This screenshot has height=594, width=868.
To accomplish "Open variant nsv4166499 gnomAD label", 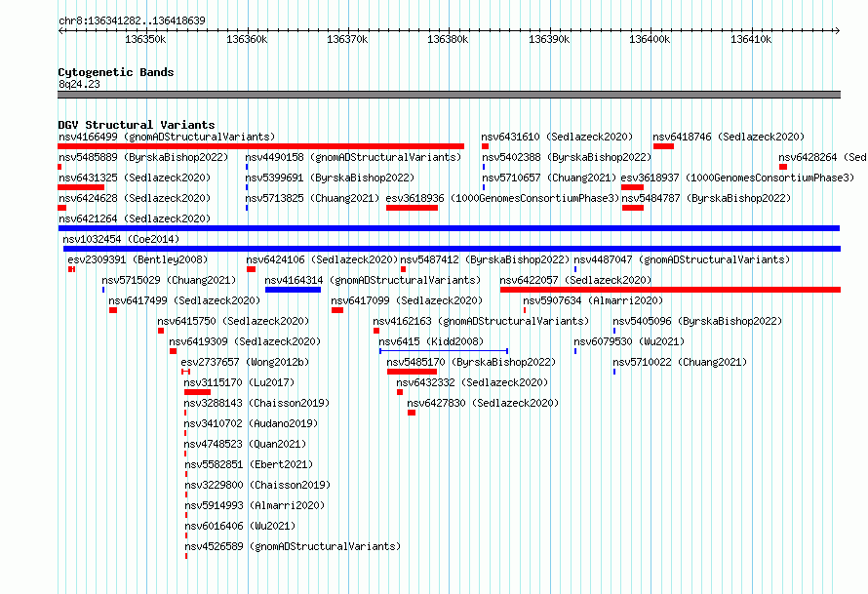I will pyautogui.click(x=167, y=137).
